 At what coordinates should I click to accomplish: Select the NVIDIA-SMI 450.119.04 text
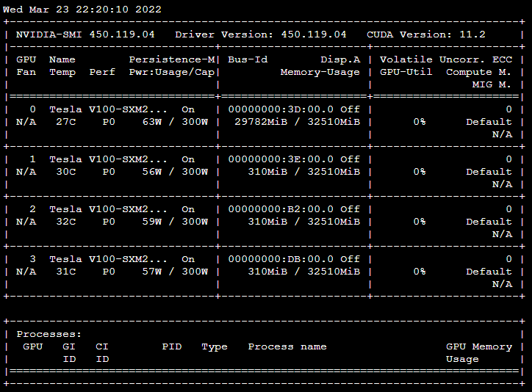coord(85,35)
